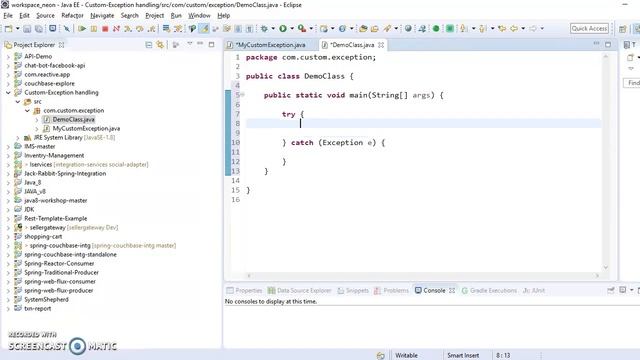
Task: Open the Debug button dropdown arrow
Action: (273, 29)
